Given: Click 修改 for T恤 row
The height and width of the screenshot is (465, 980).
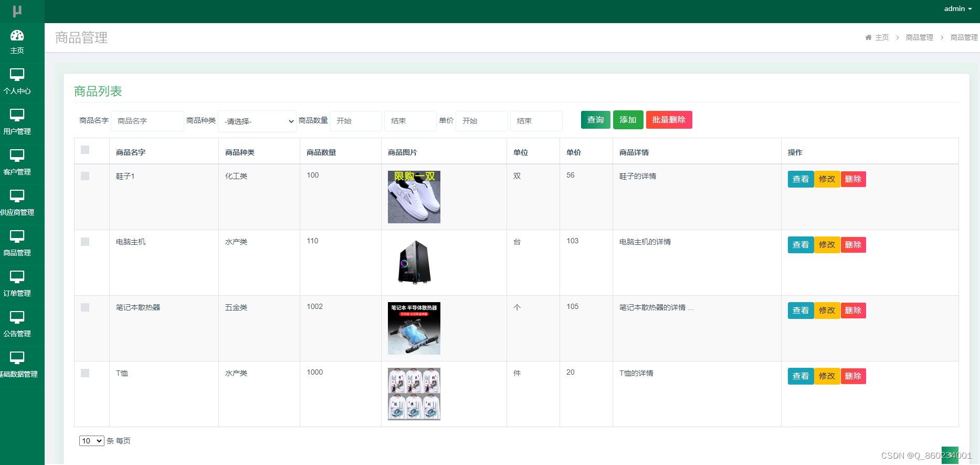Looking at the screenshot, I should (827, 376).
